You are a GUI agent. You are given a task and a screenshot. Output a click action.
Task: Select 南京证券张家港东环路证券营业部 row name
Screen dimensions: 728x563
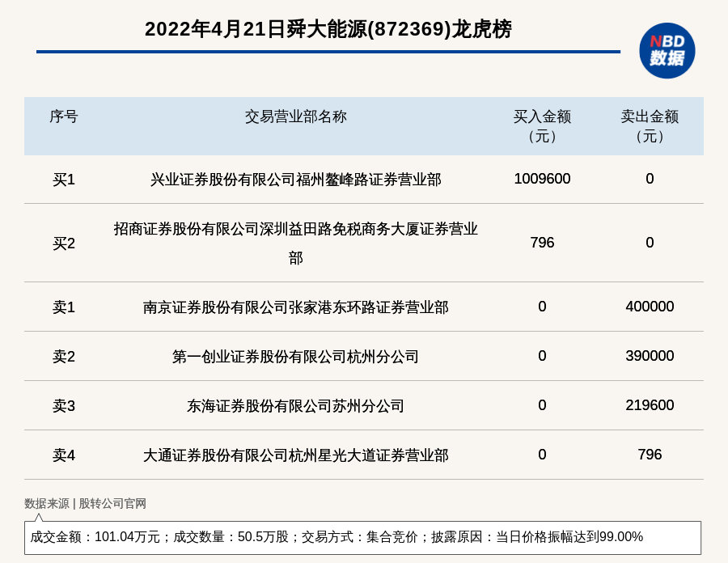(295, 307)
